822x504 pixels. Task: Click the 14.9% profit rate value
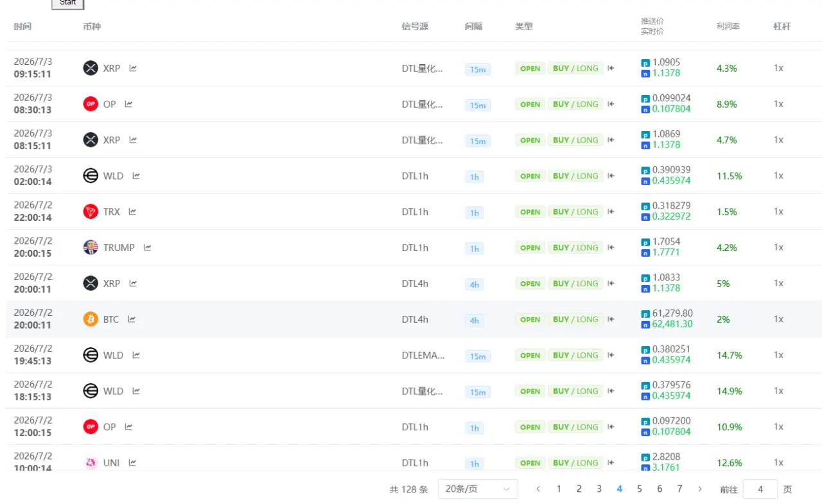pos(730,391)
